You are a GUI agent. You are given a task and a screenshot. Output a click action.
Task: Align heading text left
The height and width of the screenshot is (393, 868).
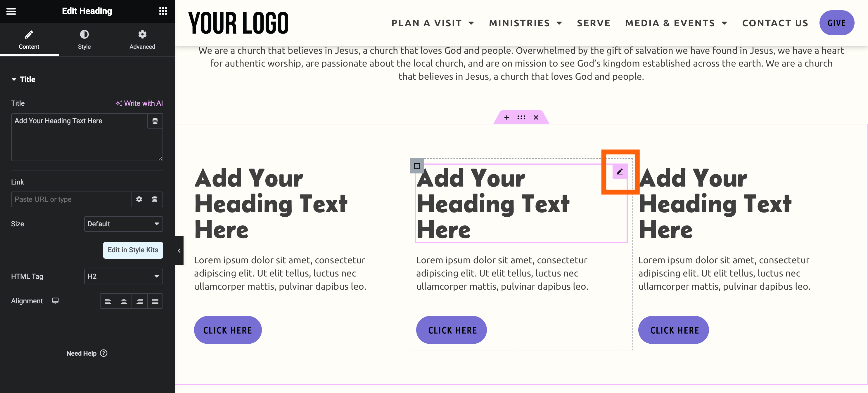(108, 301)
